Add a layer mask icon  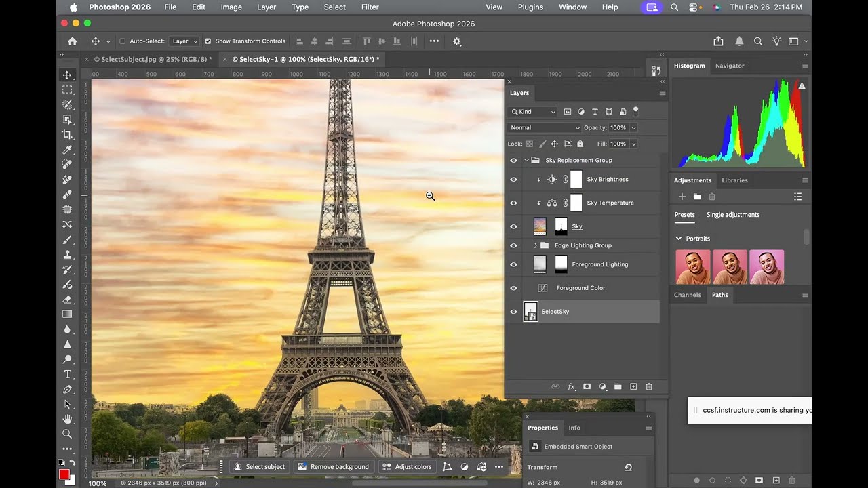pos(587,386)
